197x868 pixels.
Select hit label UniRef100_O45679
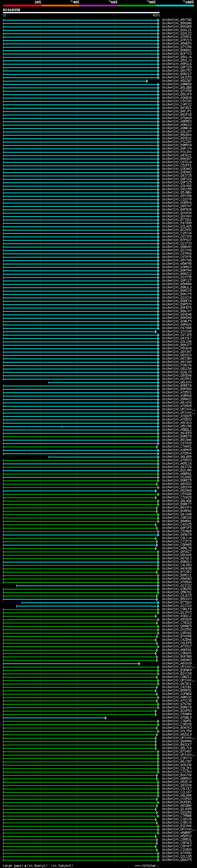click(177, 535)
